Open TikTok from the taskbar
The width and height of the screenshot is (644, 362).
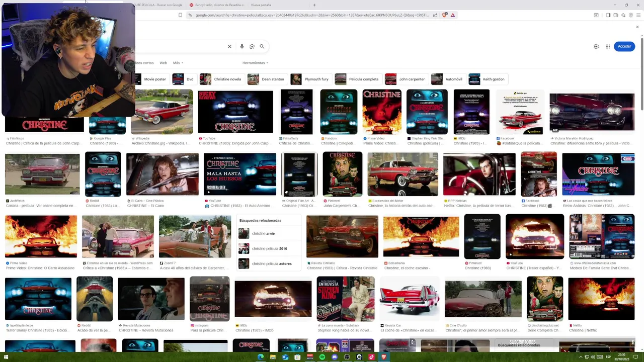coord(371,357)
